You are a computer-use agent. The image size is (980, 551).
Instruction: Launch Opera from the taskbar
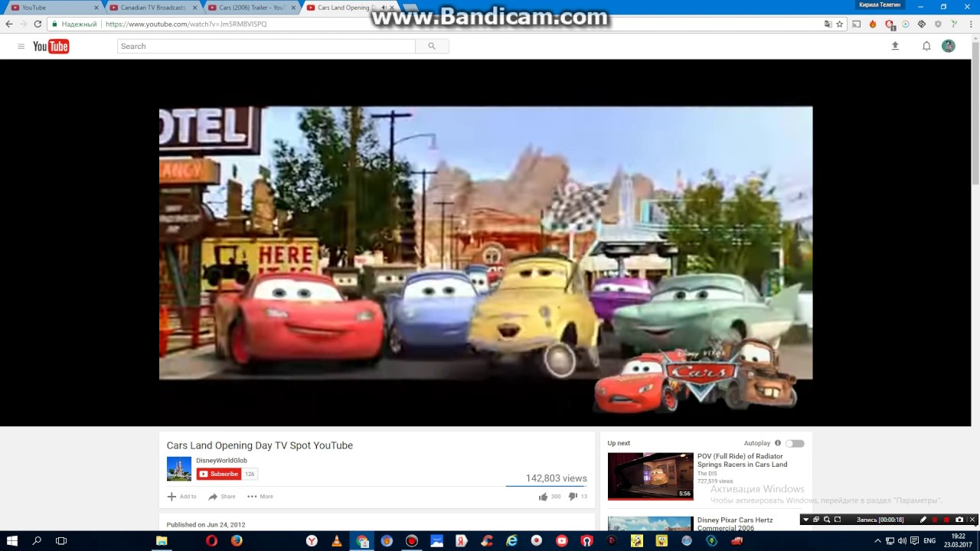211,541
